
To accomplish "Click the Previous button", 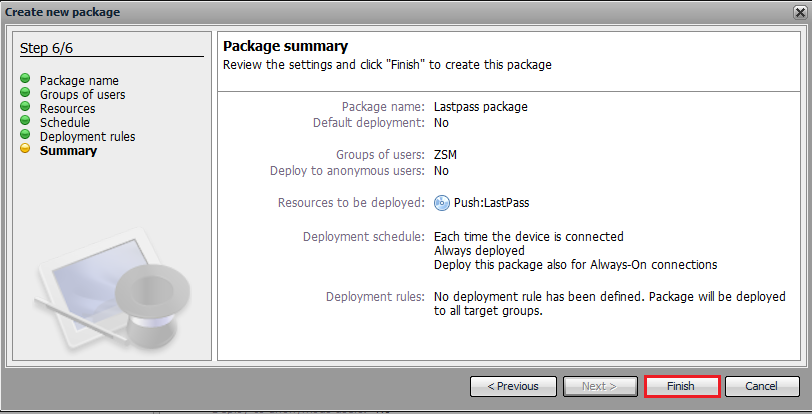I will point(512,386).
